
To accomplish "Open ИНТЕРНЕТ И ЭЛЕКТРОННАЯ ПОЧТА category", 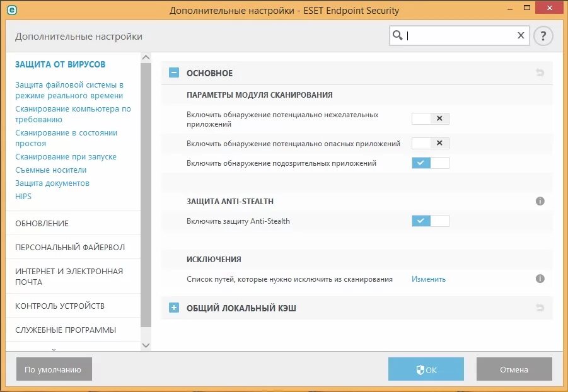I will [69, 277].
